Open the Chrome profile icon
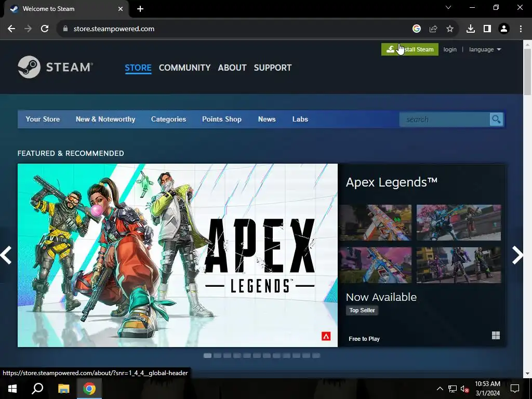Screen dimensions: 532x399 coord(504,29)
